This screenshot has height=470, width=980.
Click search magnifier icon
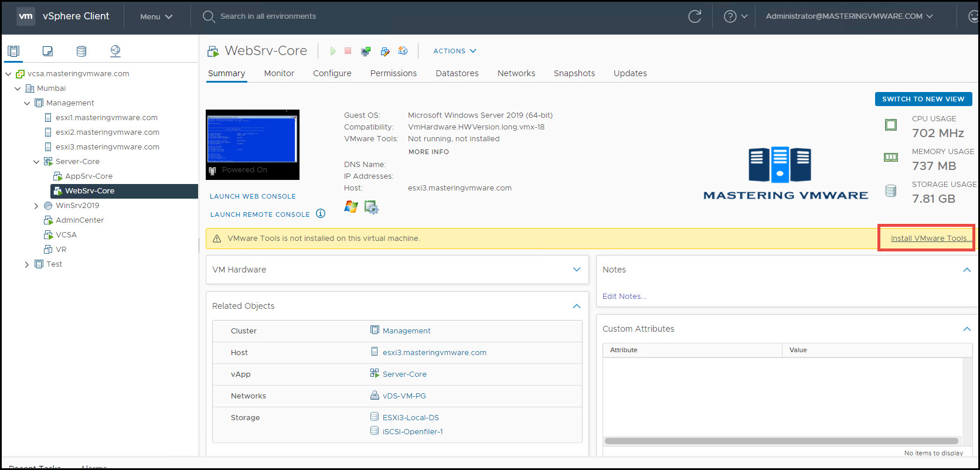click(x=209, y=16)
